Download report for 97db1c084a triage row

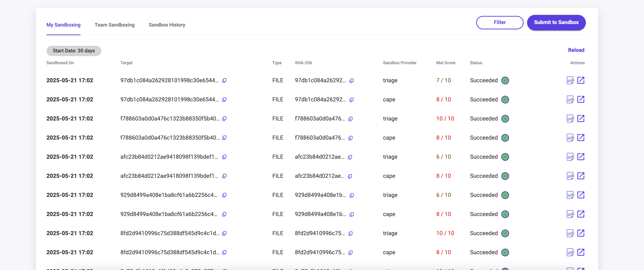[570, 80]
